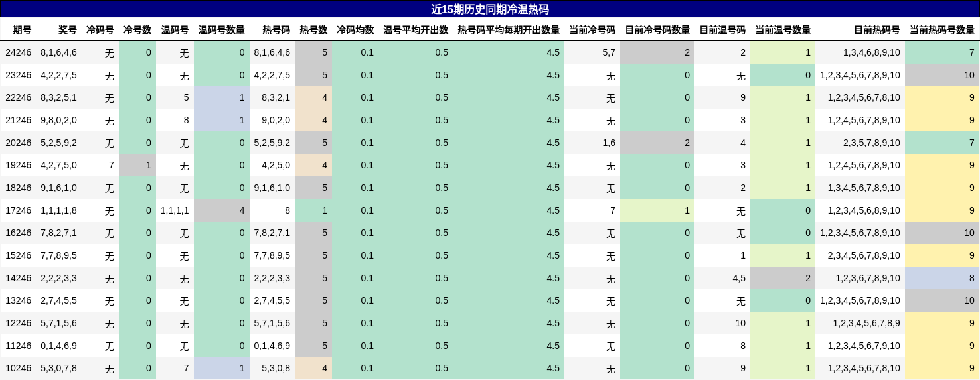Select 热号码 value 5,3,0,8

pyautogui.click(x=276, y=368)
